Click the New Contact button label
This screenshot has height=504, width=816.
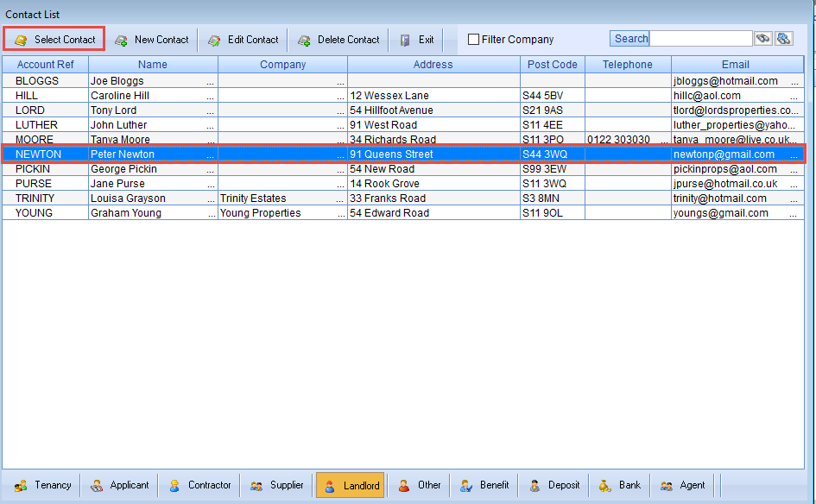[x=161, y=40]
